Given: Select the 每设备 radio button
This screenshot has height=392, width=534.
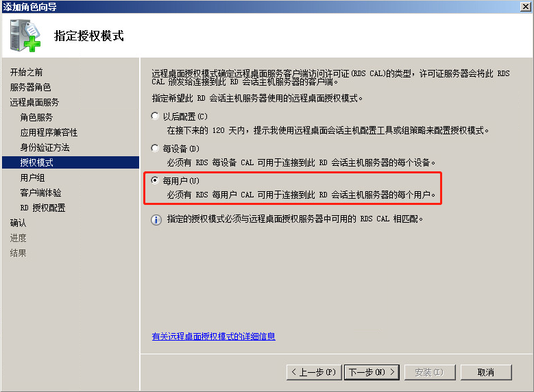Looking at the screenshot, I should tap(155, 148).
